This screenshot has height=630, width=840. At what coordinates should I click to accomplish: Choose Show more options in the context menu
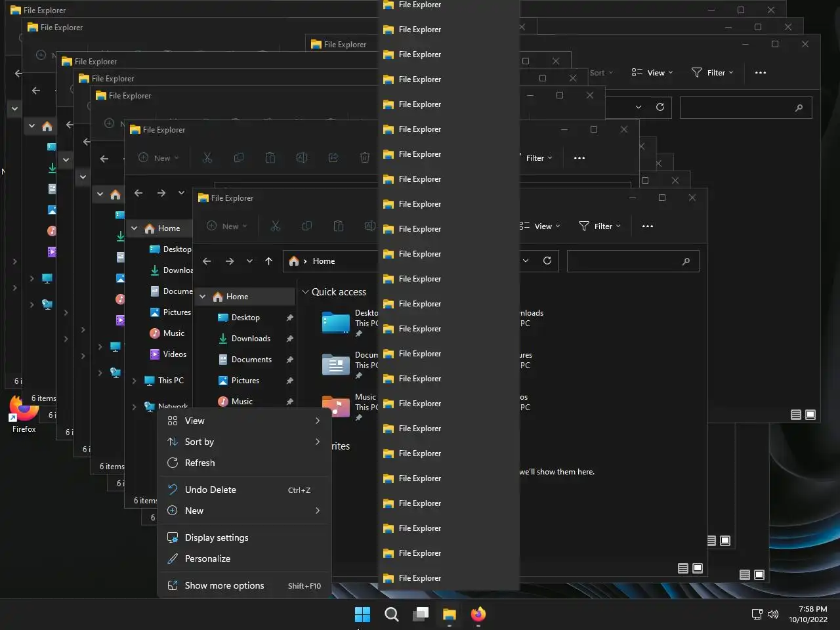pyautogui.click(x=244, y=585)
